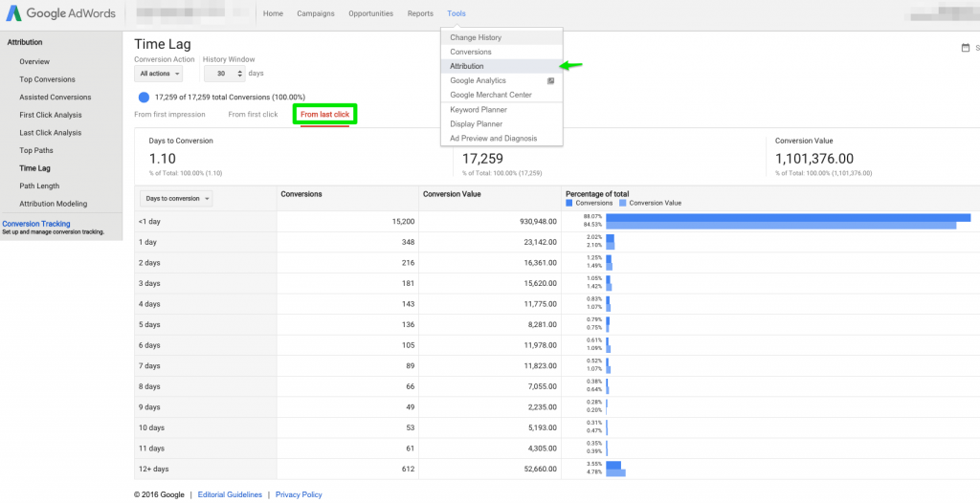Open Top Conversions in sidebar
The width and height of the screenshot is (980, 503).
pos(47,79)
